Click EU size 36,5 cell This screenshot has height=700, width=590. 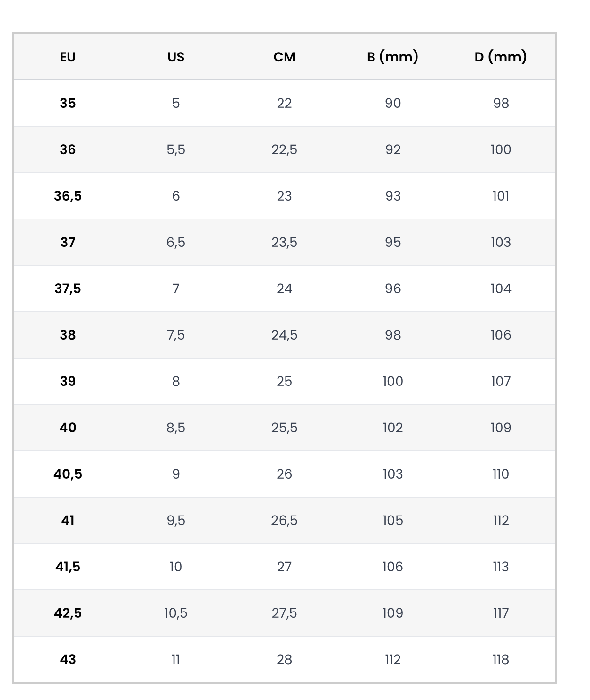pos(68,196)
